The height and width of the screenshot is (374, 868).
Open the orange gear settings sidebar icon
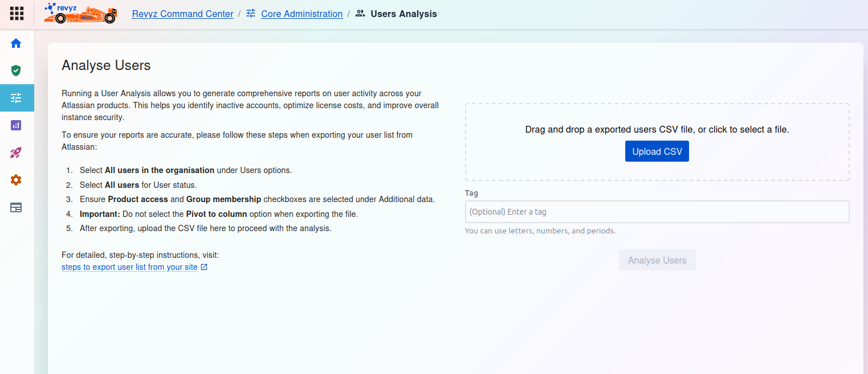point(16,180)
